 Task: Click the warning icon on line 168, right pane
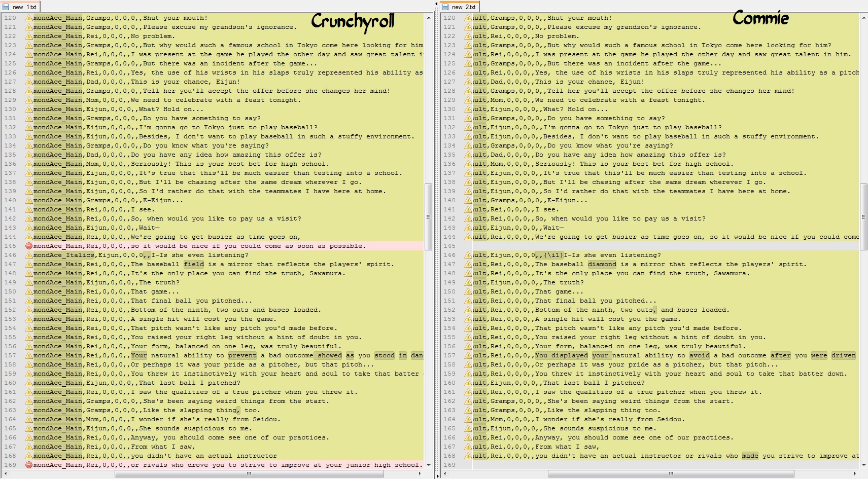tap(468, 456)
